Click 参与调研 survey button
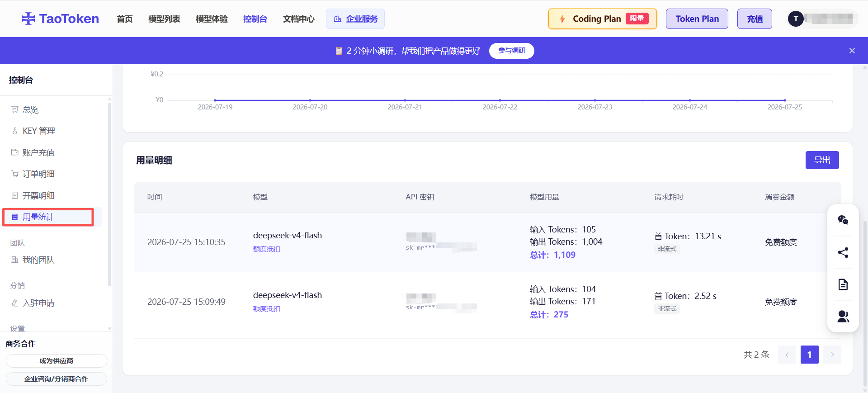Image resolution: width=868 pixels, height=393 pixels. pyautogui.click(x=511, y=51)
